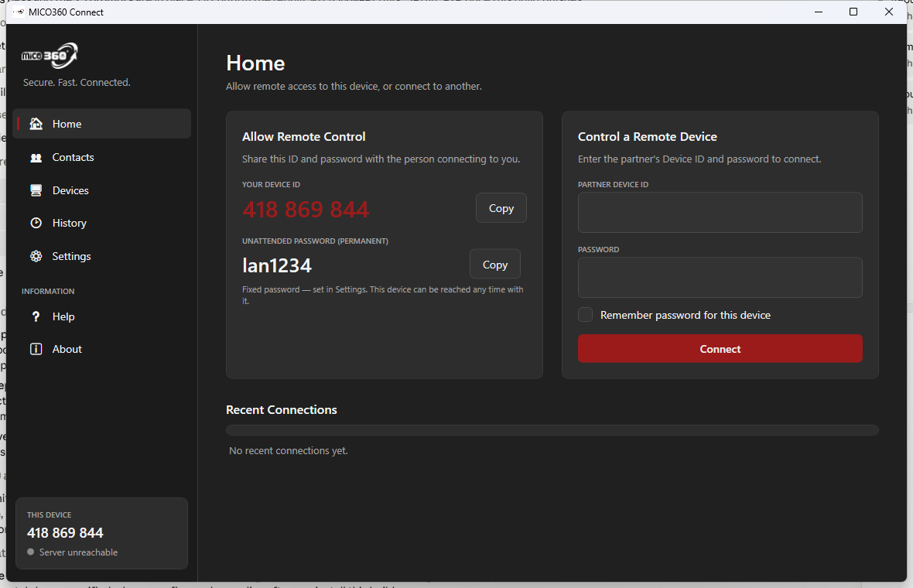Copy your device ID
Screen dimensions: 913x588
tap(501, 208)
